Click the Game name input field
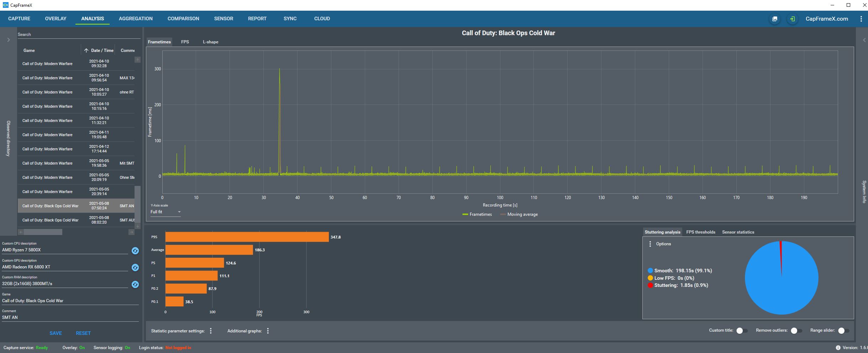This screenshot has width=868, height=353. click(70, 301)
